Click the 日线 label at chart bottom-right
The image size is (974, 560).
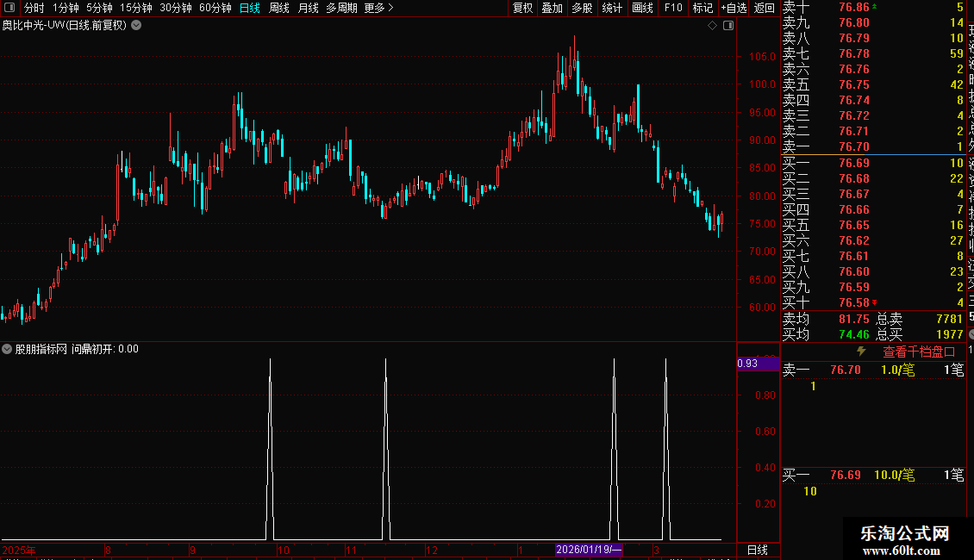[x=757, y=550]
